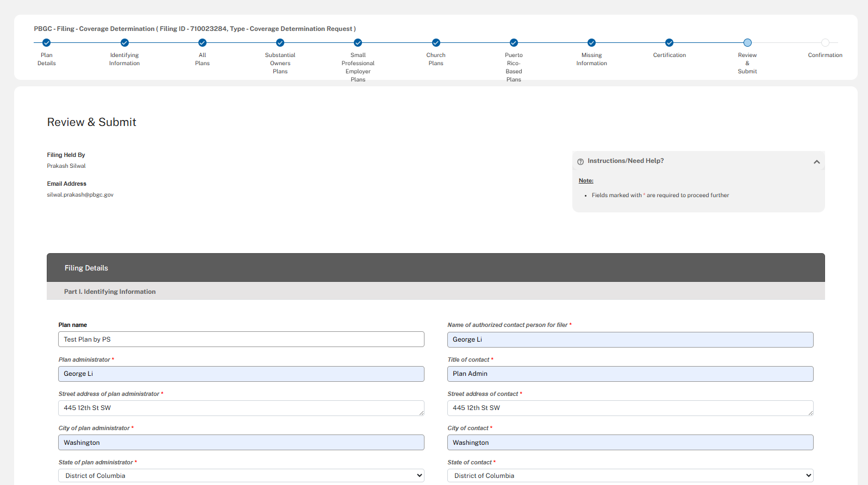This screenshot has width=868, height=485.
Task: Click the Title of contact field
Action: [x=630, y=374]
